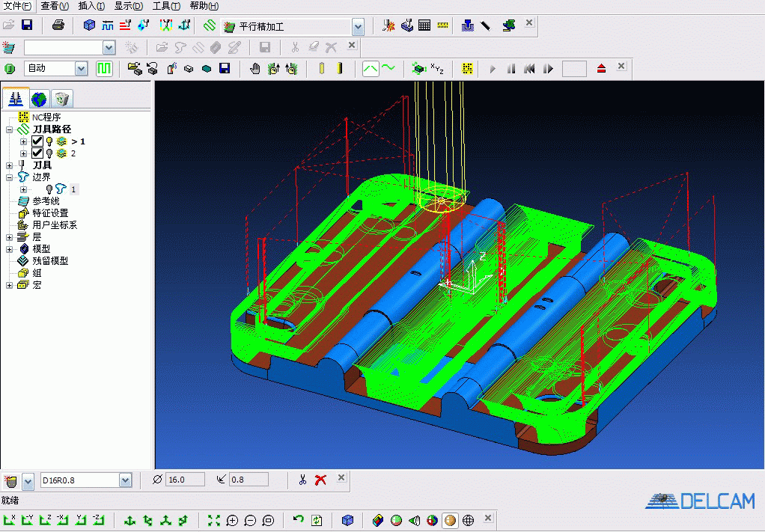Expand the 刀具 tree node

[9, 166]
